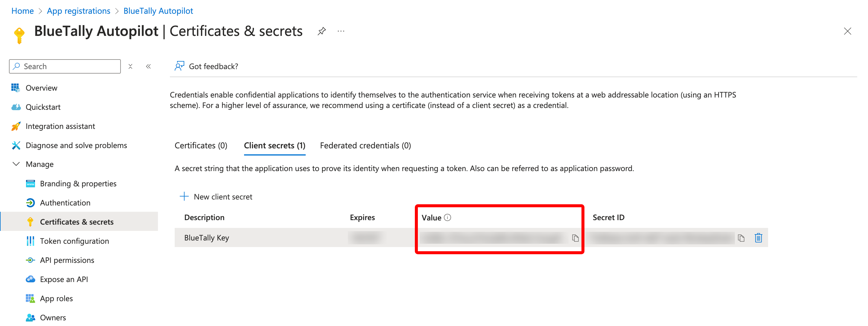Navigate to Authentication settings
The height and width of the screenshot is (326, 868).
click(65, 203)
